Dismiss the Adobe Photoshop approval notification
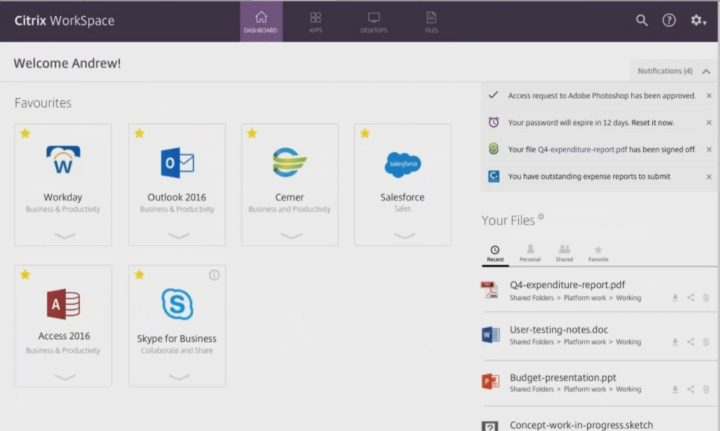The image size is (720, 431). pyautogui.click(x=709, y=95)
